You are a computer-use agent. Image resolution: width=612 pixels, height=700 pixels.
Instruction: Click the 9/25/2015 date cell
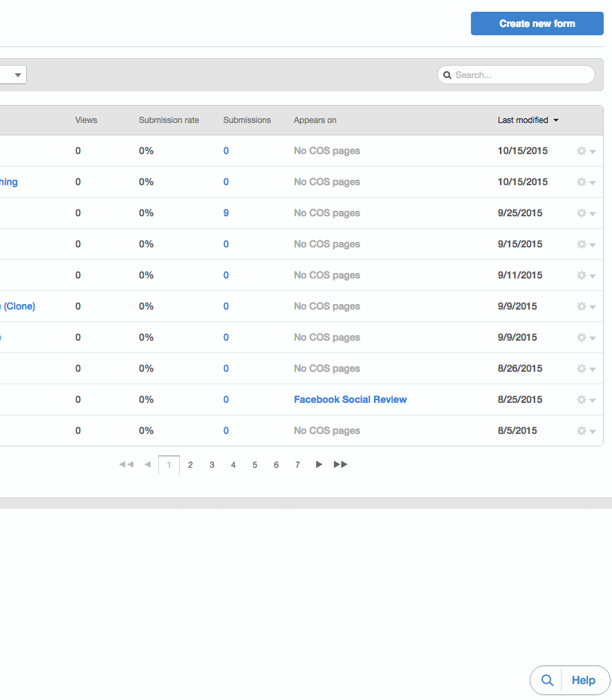click(x=520, y=213)
